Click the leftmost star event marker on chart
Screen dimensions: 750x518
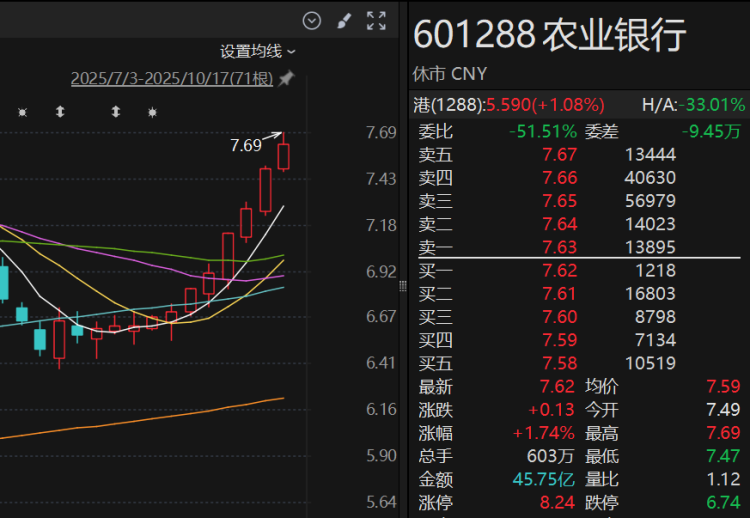click(x=22, y=112)
